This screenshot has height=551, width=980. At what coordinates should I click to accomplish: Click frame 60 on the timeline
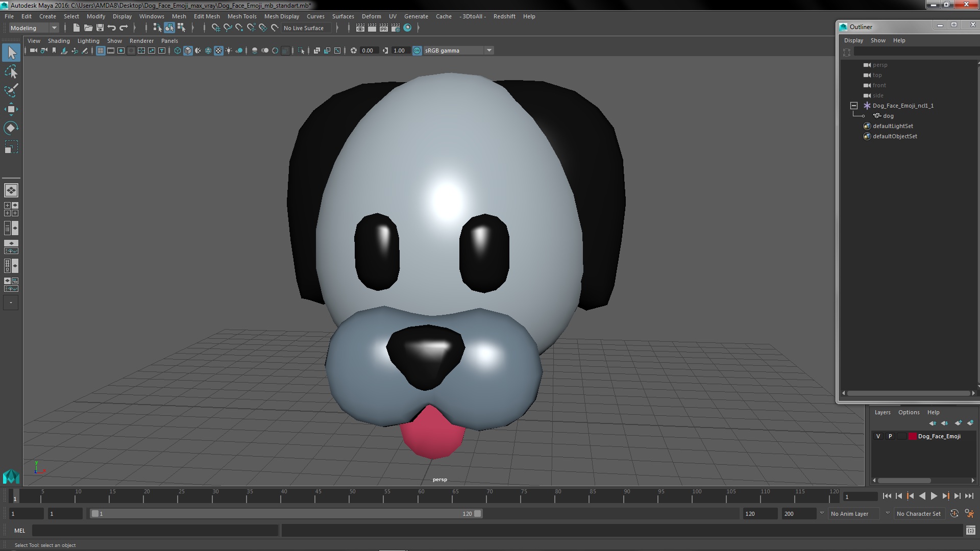point(421,496)
